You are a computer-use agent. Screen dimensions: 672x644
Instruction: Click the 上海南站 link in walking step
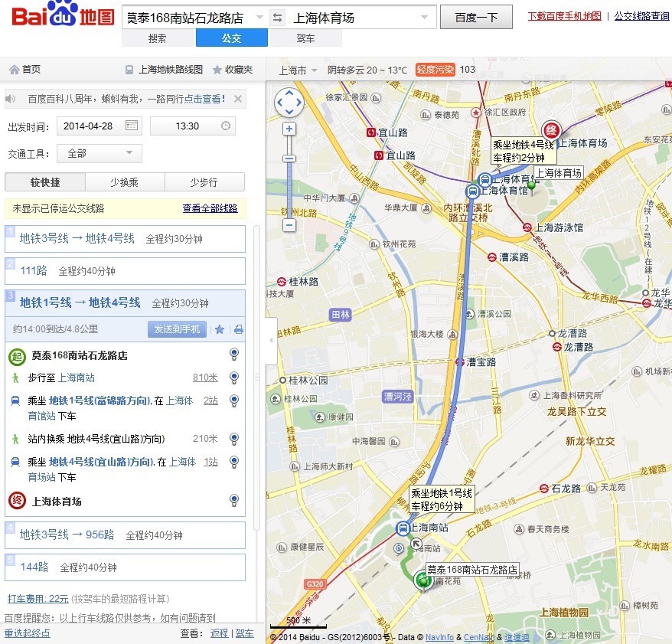[x=77, y=378]
